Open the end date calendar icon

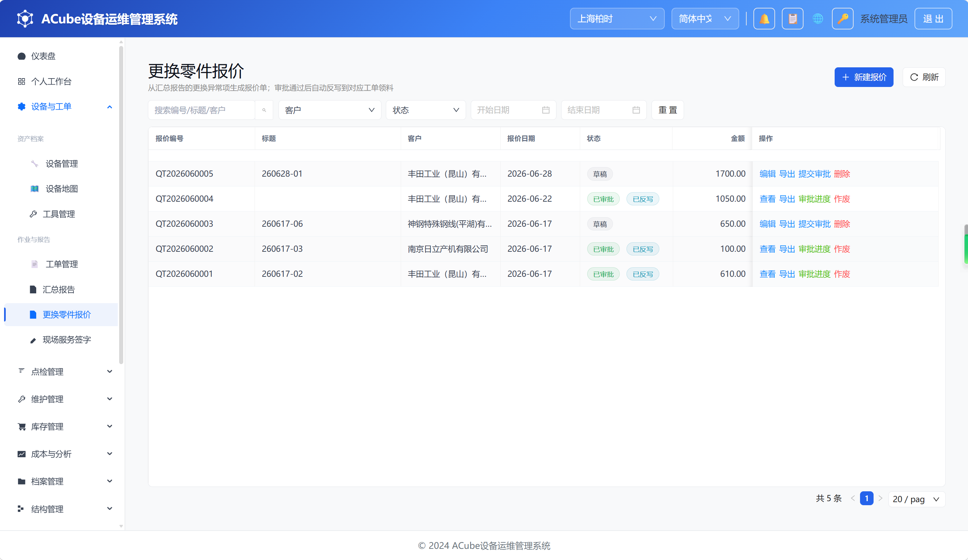point(636,110)
